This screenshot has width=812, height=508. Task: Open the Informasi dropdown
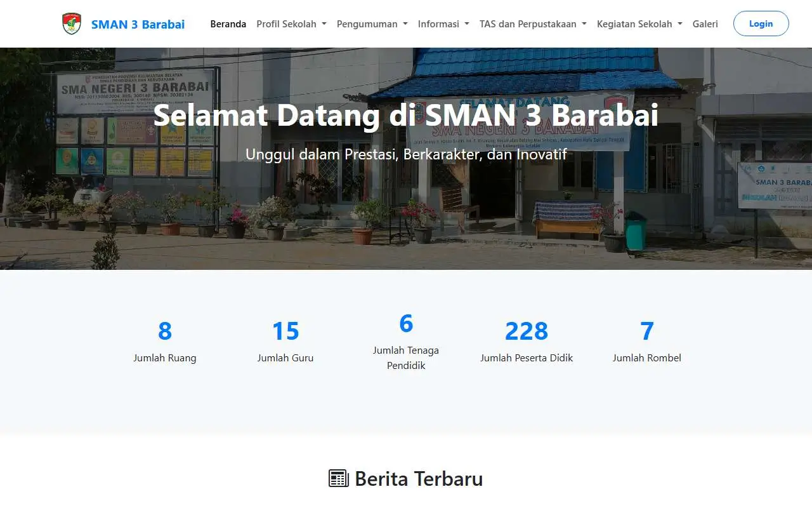[x=443, y=24]
